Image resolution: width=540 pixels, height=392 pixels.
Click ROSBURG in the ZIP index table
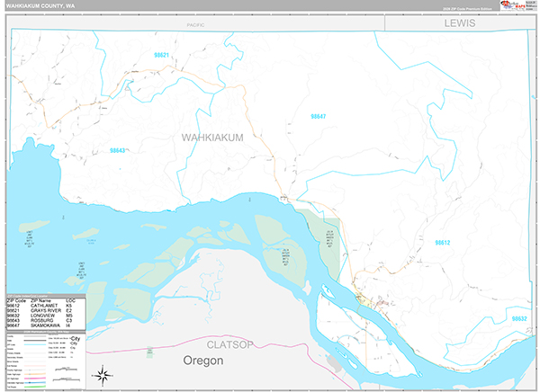point(42,320)
